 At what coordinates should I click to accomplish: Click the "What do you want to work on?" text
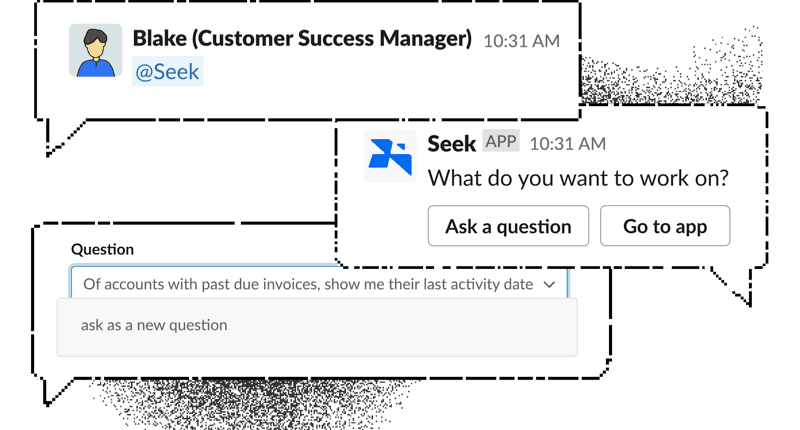coord(578,179)
